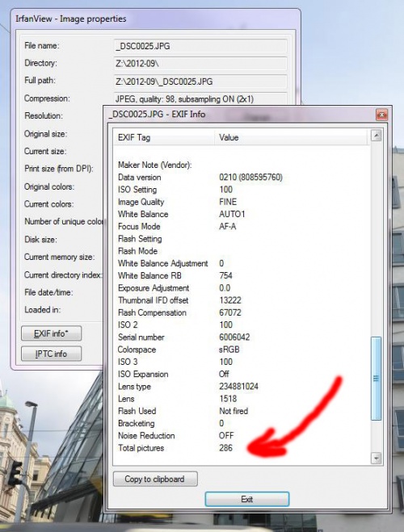Image resolution: width=404 pixels, height=532 pixels.
Task: Click the scrollbar track above the thumb
Action: [377, 239]
